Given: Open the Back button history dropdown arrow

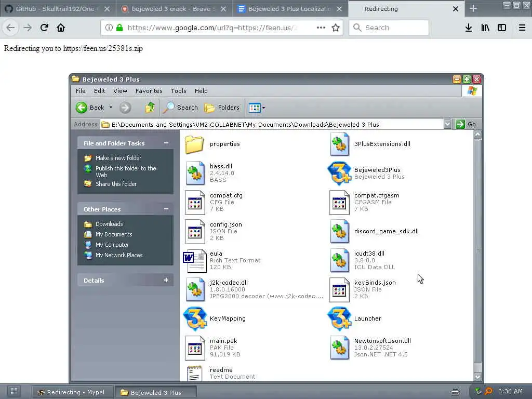Looking at the screenshot, I should coord(111,108).
